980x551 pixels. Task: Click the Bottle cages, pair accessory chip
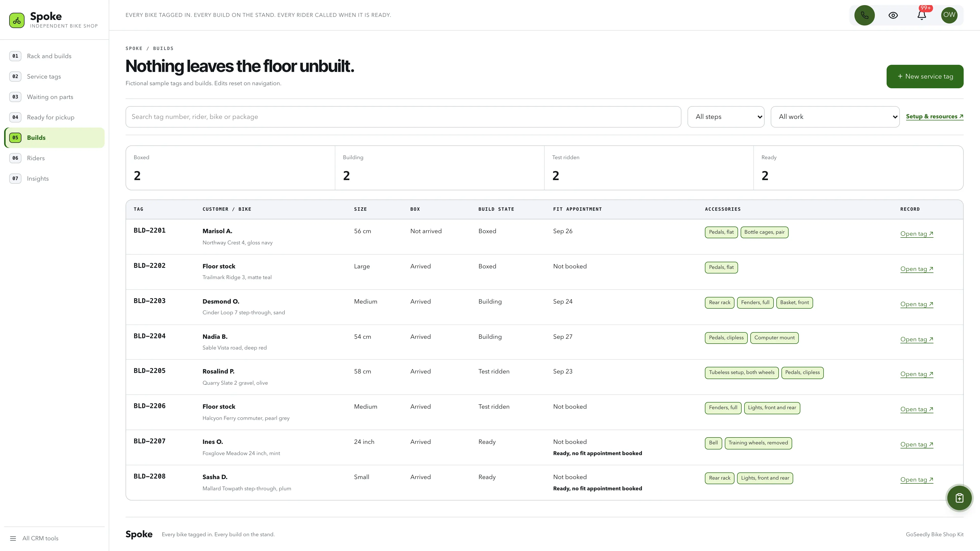tap(764, 232)
